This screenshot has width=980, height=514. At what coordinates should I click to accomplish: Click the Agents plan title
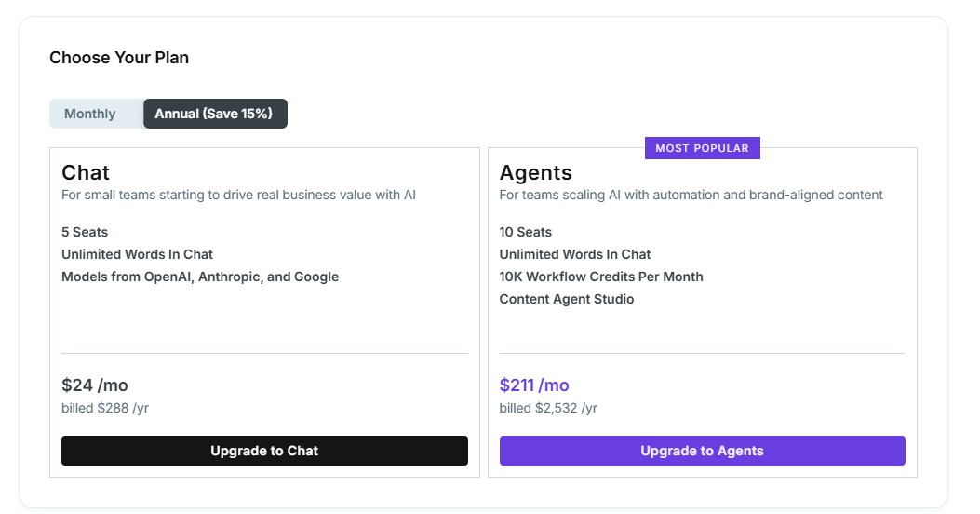coord(535,172)
